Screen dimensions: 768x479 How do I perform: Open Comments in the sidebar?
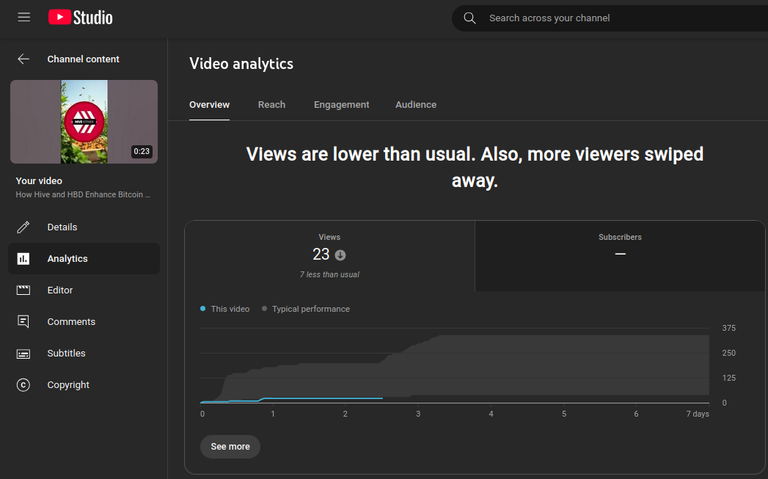click(84, 322)
